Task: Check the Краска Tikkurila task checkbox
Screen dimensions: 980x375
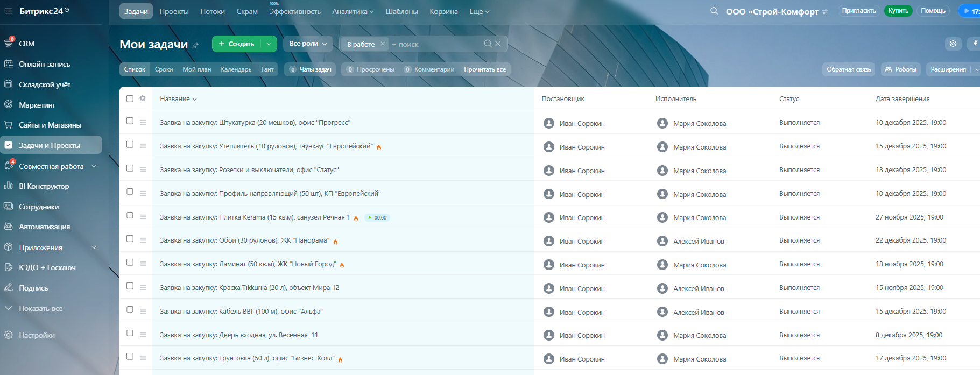Action: (x=130, y=286)
